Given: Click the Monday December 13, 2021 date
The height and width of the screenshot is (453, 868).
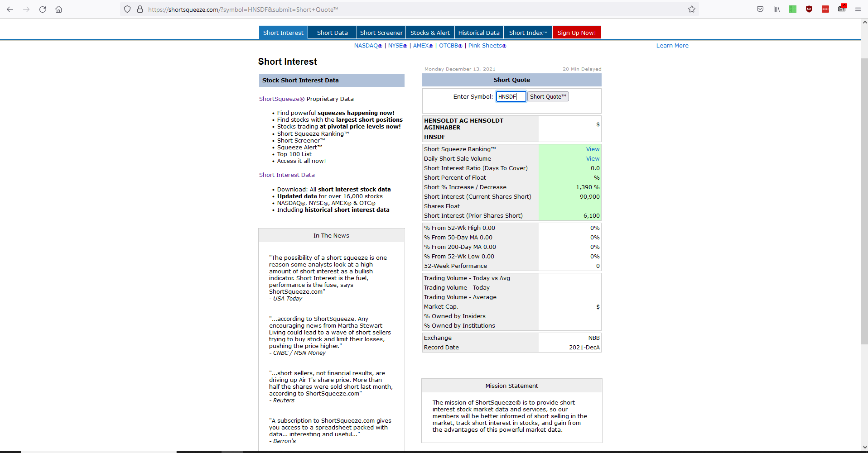Looking at the screenshot, I should coord(460,69).
